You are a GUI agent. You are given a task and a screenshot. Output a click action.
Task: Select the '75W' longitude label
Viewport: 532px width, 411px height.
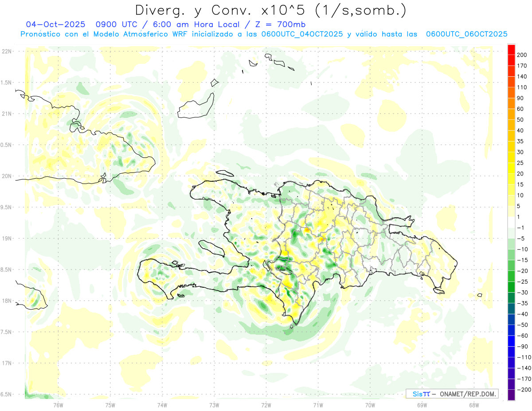[110, 405]
